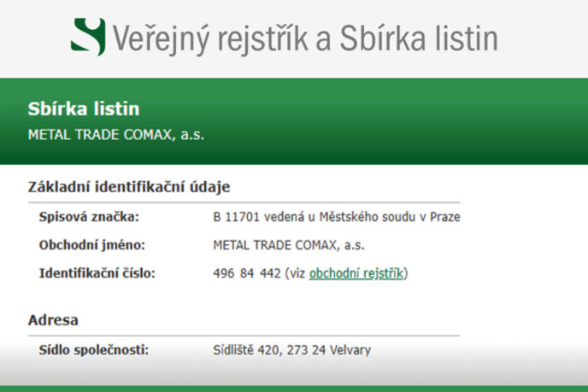This screenshot has width=588, height=392.
Task: Click the file number 'B 11701'
Action: [233, 217]
